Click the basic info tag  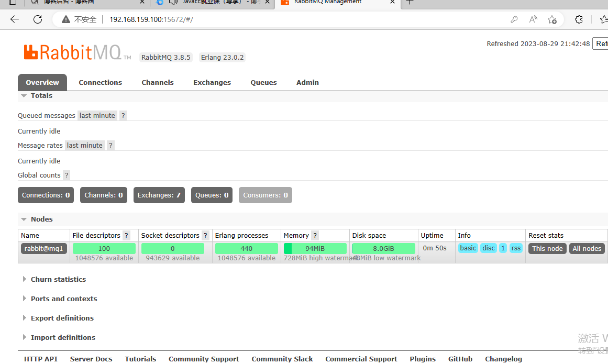[468, 248]
